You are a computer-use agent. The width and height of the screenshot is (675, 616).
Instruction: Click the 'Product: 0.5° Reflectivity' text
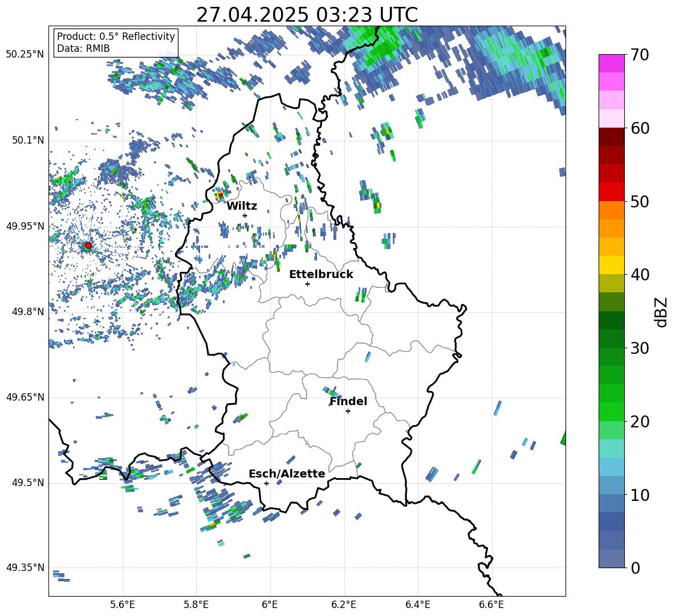(116, 36)
